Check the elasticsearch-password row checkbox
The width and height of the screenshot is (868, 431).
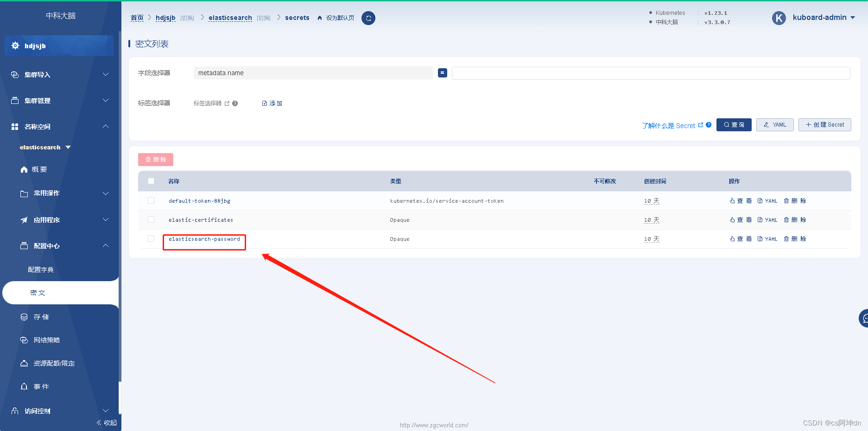tap(151, 238)
